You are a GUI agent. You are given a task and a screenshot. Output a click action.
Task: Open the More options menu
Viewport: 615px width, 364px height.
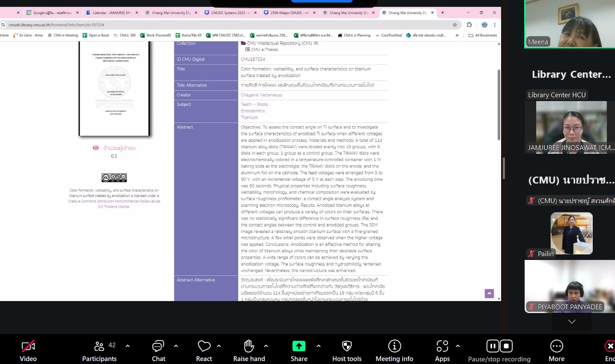tap(556, 346)
